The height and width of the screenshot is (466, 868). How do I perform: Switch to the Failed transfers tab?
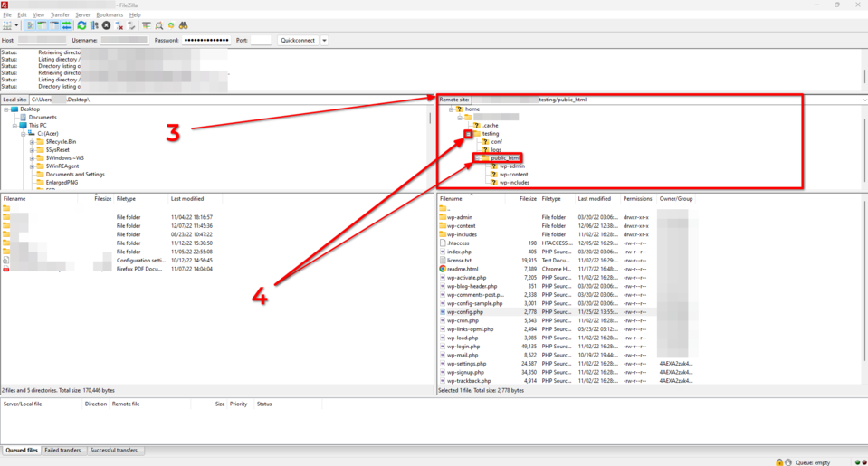pos(62,451)
